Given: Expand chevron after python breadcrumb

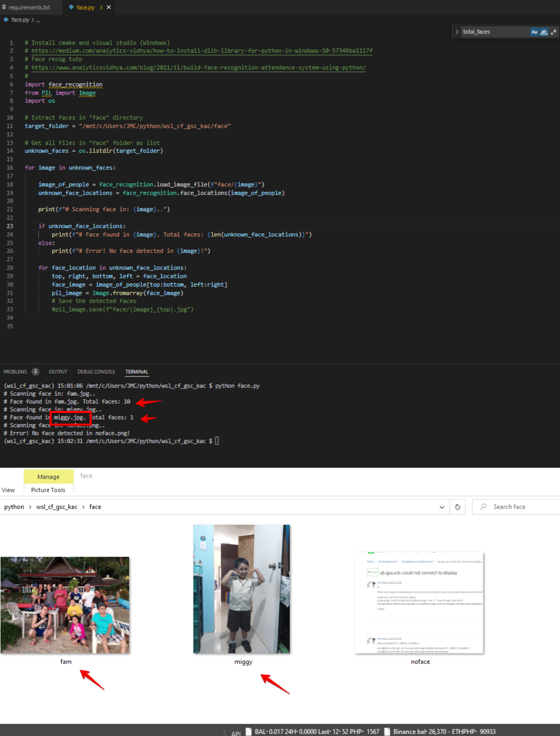Looking at the screenshot, I should point(30,507).
